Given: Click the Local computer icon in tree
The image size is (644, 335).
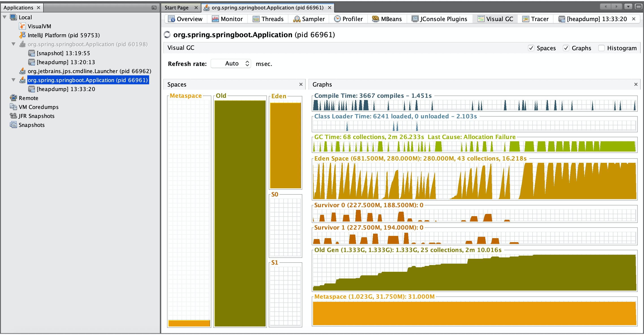Looking at the screenshot, I should 13,17.
